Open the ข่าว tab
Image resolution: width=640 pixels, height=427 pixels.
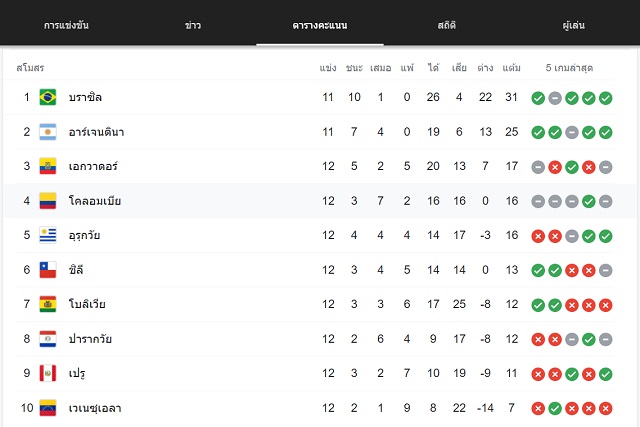[x=193, y=25]
